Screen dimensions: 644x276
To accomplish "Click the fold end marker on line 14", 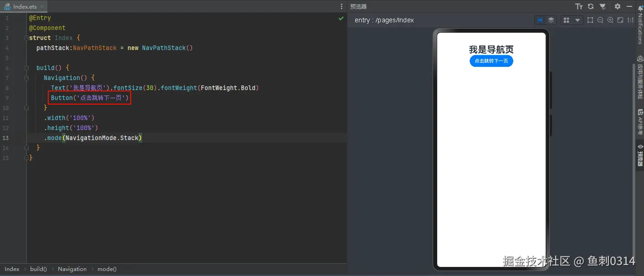I will click(26, 148).
